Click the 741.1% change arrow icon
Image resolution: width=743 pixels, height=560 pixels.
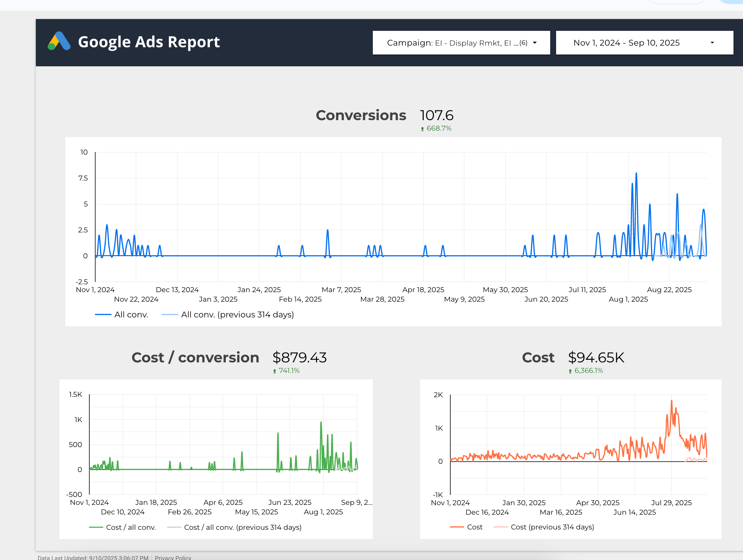[274, 371]
